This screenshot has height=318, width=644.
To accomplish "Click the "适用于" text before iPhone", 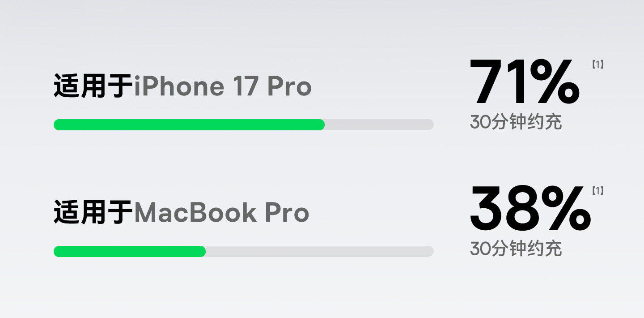I will [93, 86].
